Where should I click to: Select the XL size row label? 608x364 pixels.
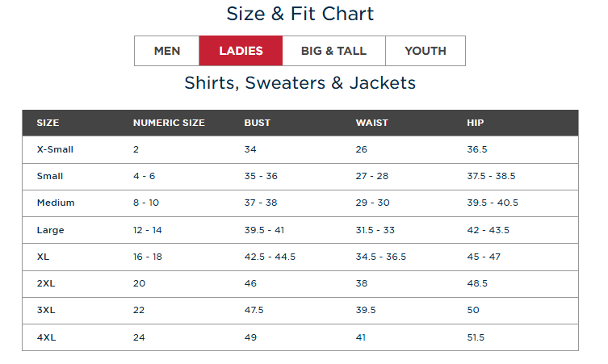pyautogui.click(x=43, y=257)
